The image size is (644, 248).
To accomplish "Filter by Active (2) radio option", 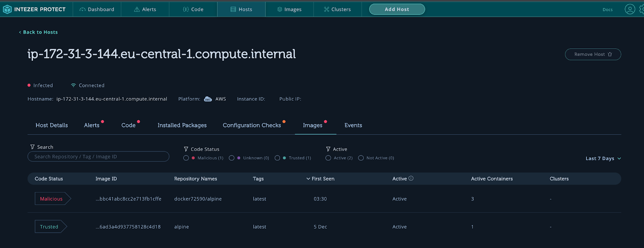I will pos(328,158).
